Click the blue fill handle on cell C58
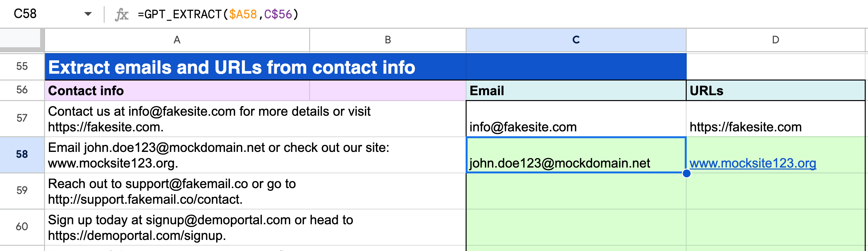This screenshot has height=251, width=868. (x=686, y=173)
